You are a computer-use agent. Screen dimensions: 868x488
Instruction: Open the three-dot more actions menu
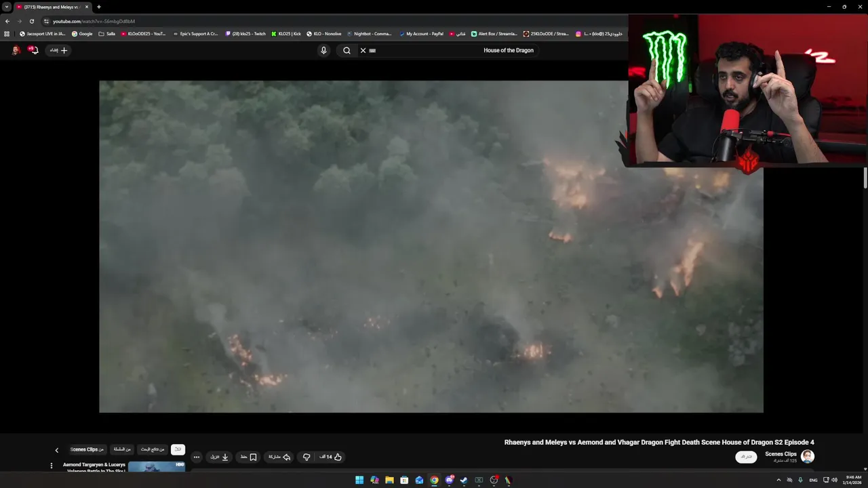pos(197,457)
